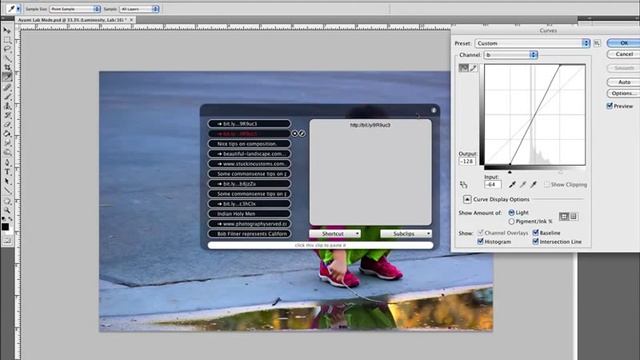The height and width of the screenshot is (360, 640).
Task: Open Curves preset options icon
Action: click(x=597, y=43)
